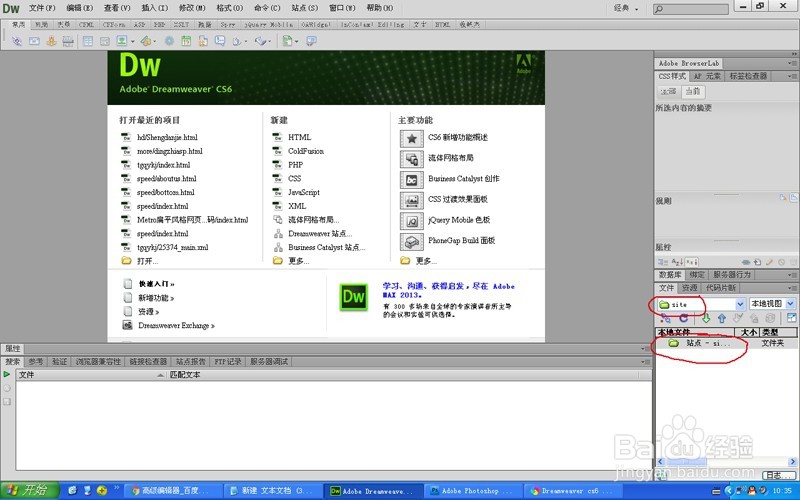
Task: Open the 插入(I) menu
Action: point(155,8)
